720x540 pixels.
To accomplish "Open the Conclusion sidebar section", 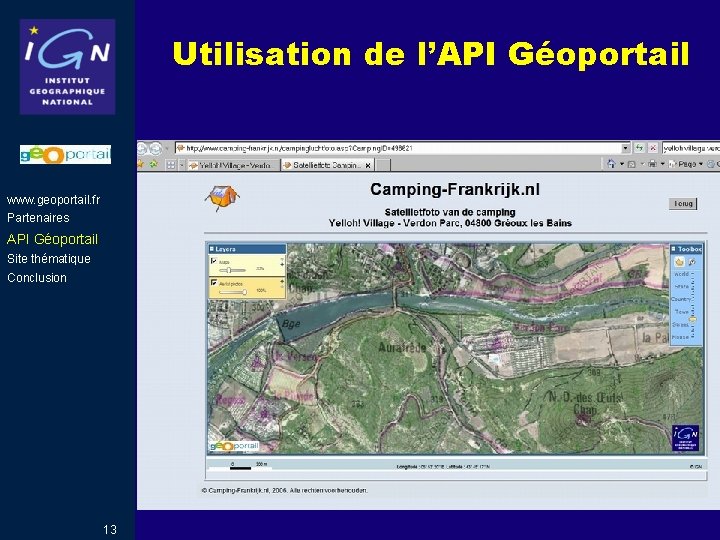I will pos(37,278).
